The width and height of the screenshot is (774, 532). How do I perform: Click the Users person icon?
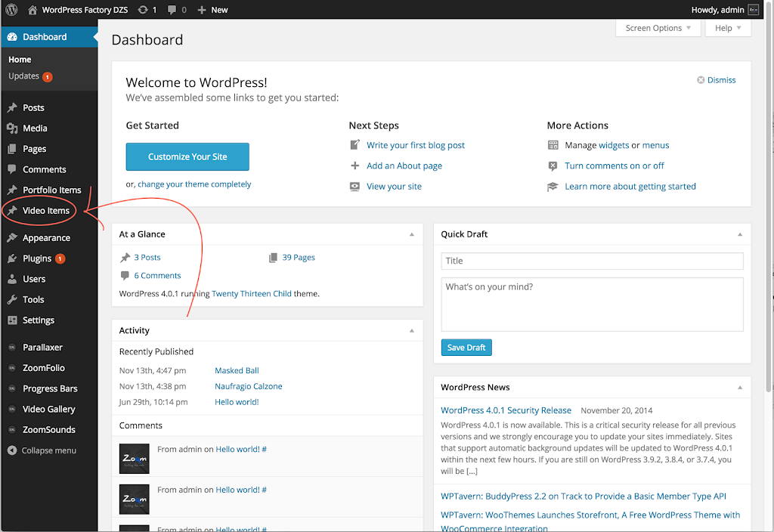point(12,280)
